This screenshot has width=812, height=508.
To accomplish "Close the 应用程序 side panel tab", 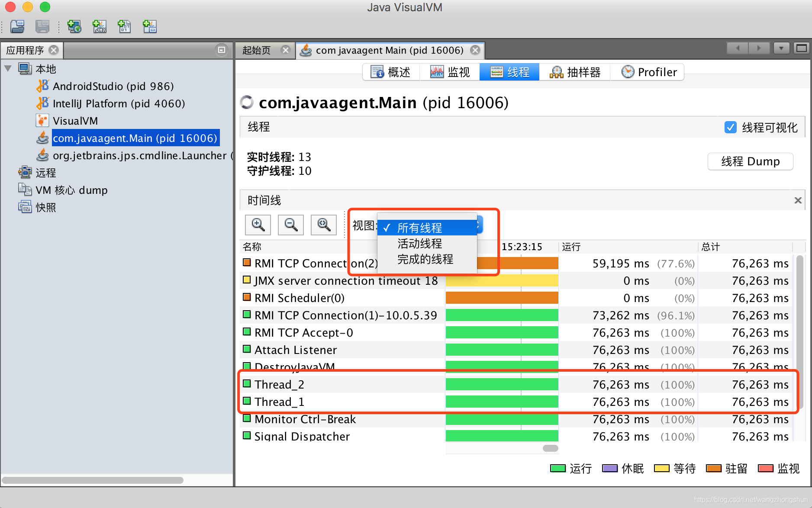I will click(x=54, y=50).
